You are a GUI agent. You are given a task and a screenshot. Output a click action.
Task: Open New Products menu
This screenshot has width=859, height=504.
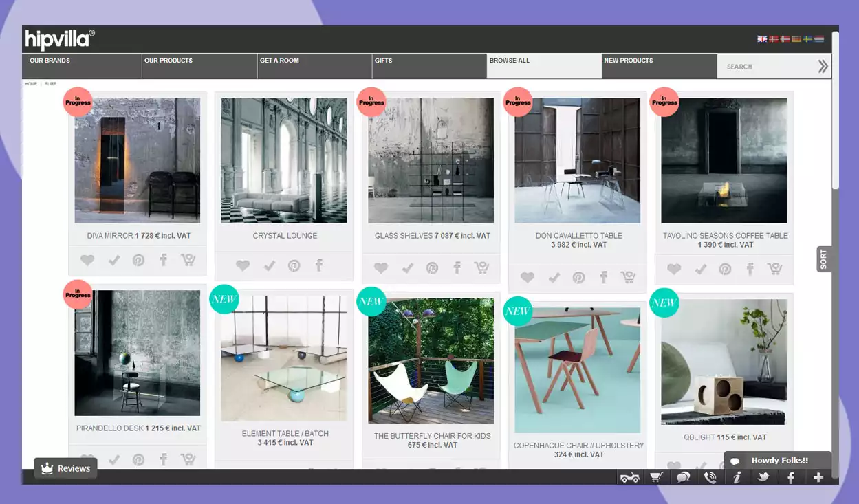point(659,66)
